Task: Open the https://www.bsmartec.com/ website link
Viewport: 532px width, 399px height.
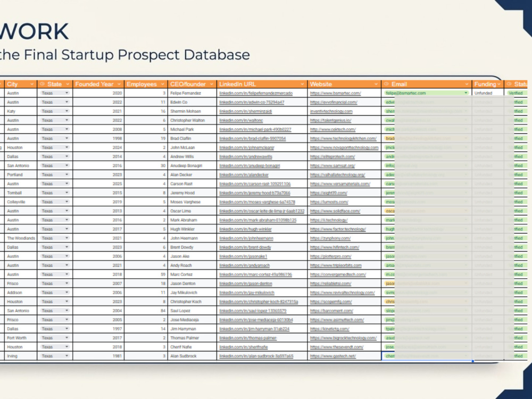Action: click(x=335, y=93)
